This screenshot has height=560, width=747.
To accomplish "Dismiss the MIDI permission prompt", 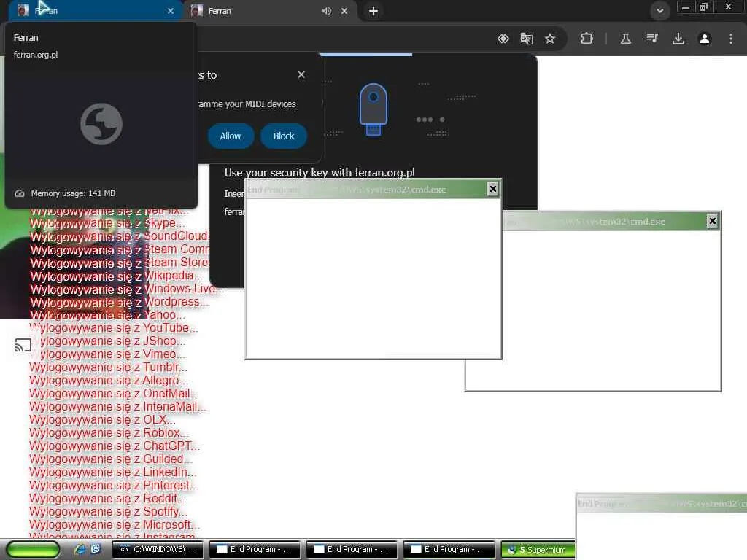I will tap(301, 74).
